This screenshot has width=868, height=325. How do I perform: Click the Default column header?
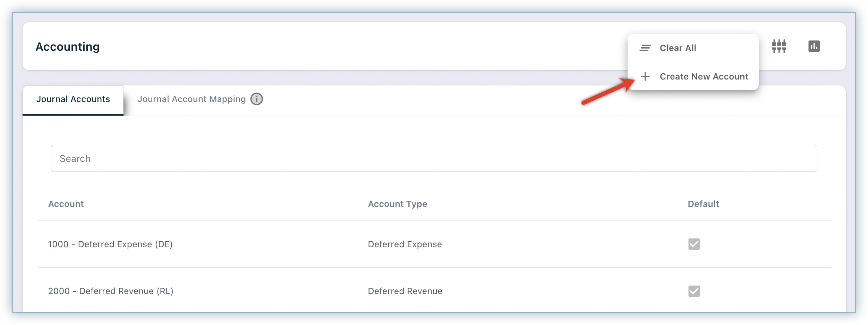pyautogui.click(x=703, y=204)
